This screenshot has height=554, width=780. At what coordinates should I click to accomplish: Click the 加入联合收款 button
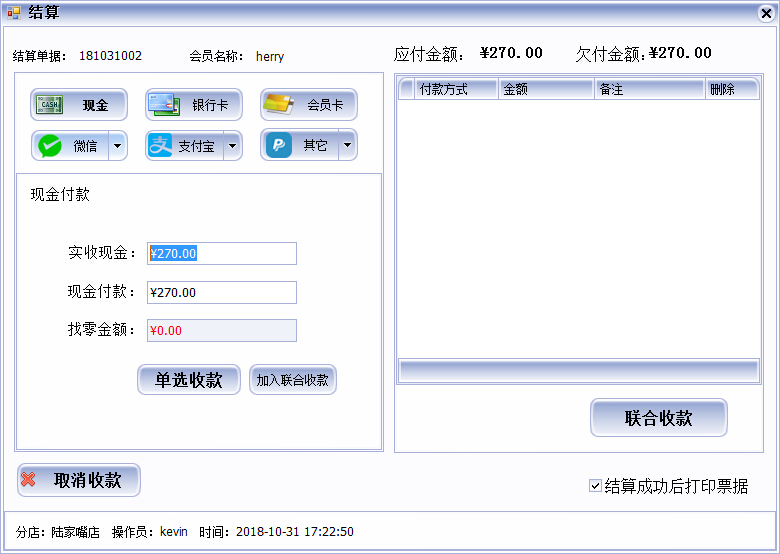tap(293, 380)
